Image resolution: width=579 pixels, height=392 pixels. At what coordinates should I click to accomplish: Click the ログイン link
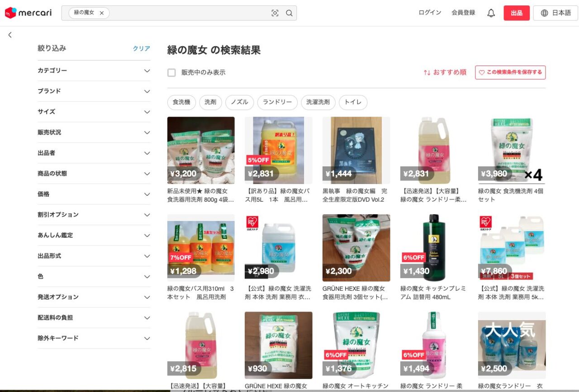[430, 13]
